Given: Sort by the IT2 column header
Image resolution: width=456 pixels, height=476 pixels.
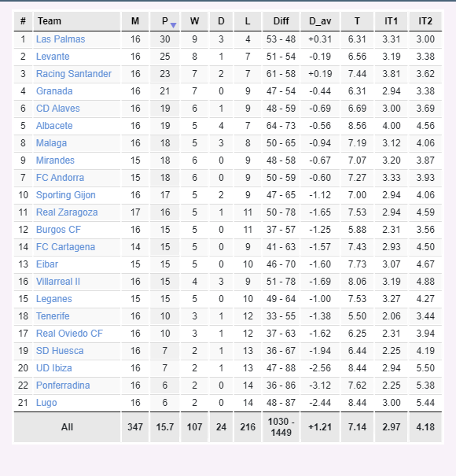Looking at the screenshot, I should click(x=425, y=21).
